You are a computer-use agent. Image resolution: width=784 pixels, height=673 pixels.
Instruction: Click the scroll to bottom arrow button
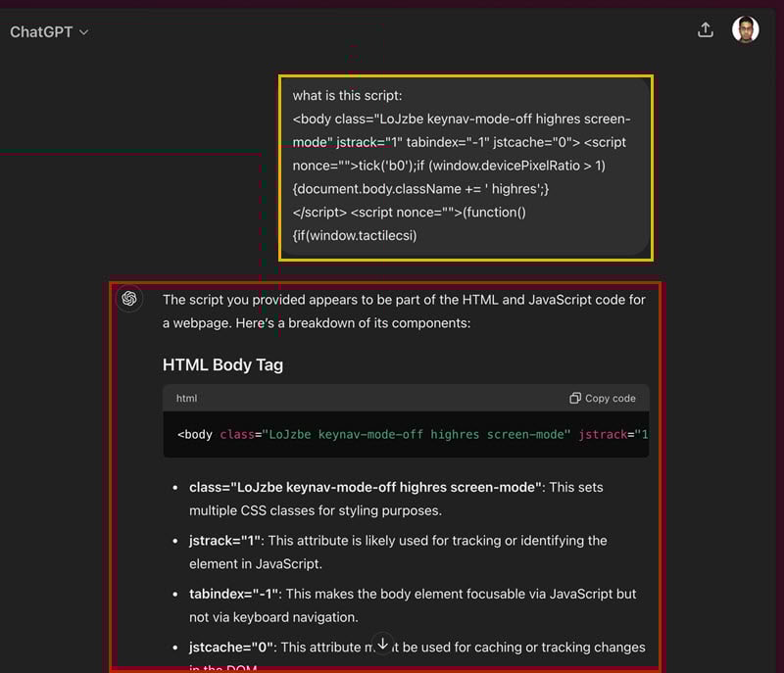382,644
